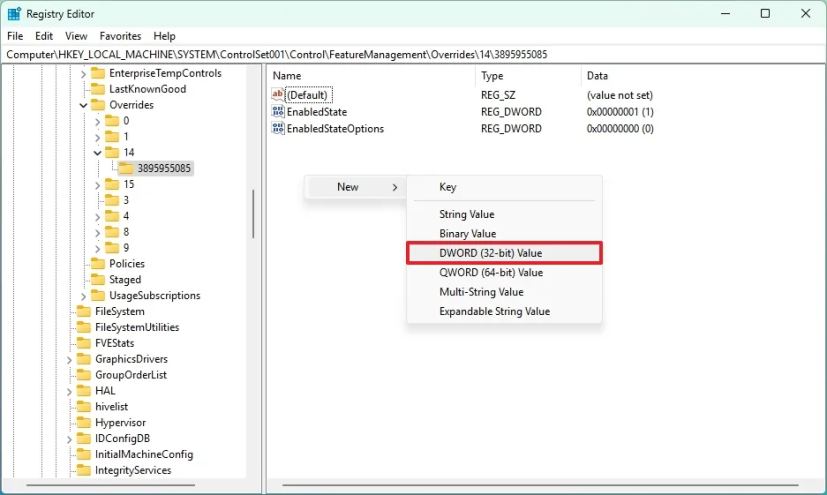Image resolution: width=827 pixels, height=495 pixels.
Task: Click the EnabledState DWORD value icon
Action: pyautogui.click(x=277, y=112)
